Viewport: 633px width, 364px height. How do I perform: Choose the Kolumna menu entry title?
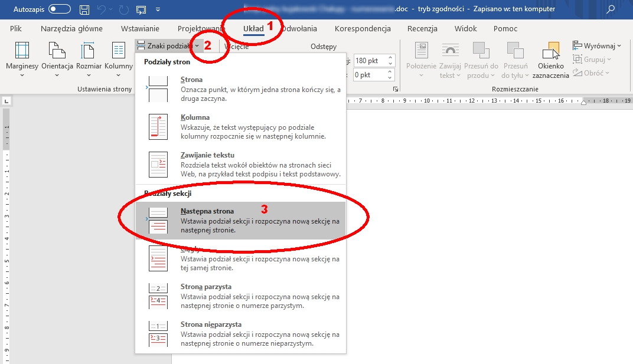pyautogui.click(x=195, y=117)
